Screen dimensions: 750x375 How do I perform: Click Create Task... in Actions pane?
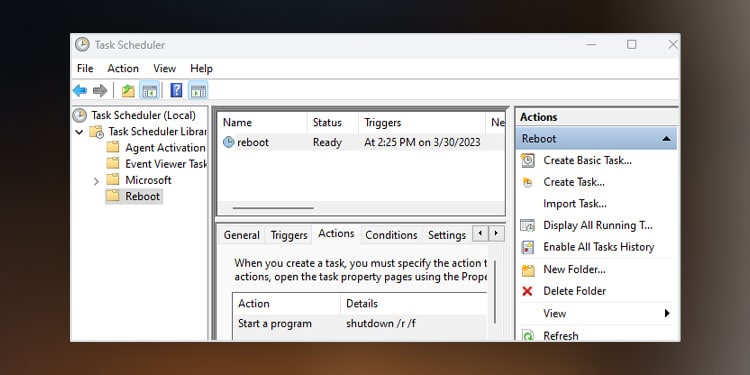pyautogui.click(x=574, y=182)
